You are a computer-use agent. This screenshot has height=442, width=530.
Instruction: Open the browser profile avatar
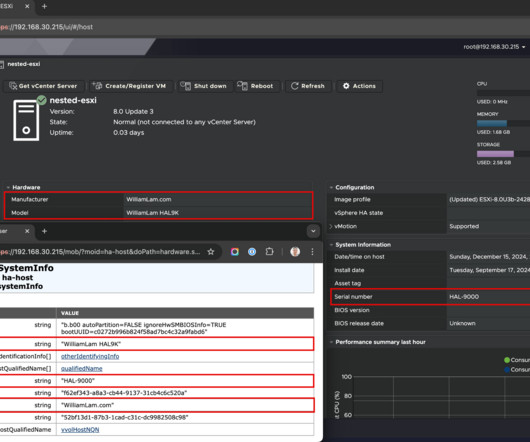click(295, 252)
